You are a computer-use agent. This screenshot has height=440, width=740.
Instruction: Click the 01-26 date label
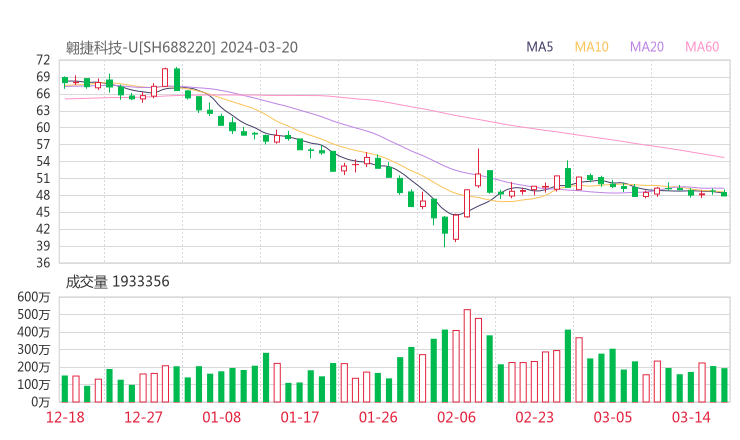(x=378, y=417)
